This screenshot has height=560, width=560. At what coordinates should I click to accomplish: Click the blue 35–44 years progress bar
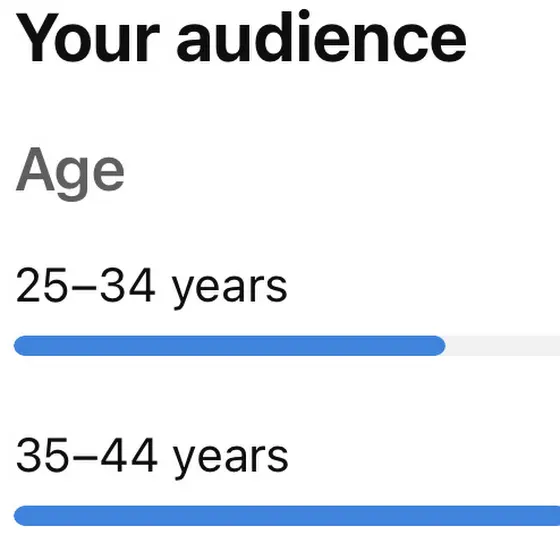coord(287,516)
